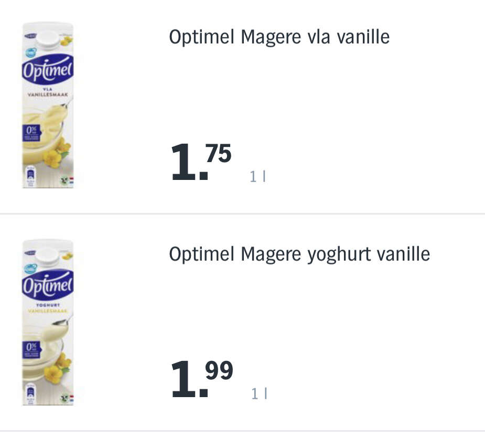Click the white cap of the yoghurt carton
This screenshot has height=448, width=485.
47,255
